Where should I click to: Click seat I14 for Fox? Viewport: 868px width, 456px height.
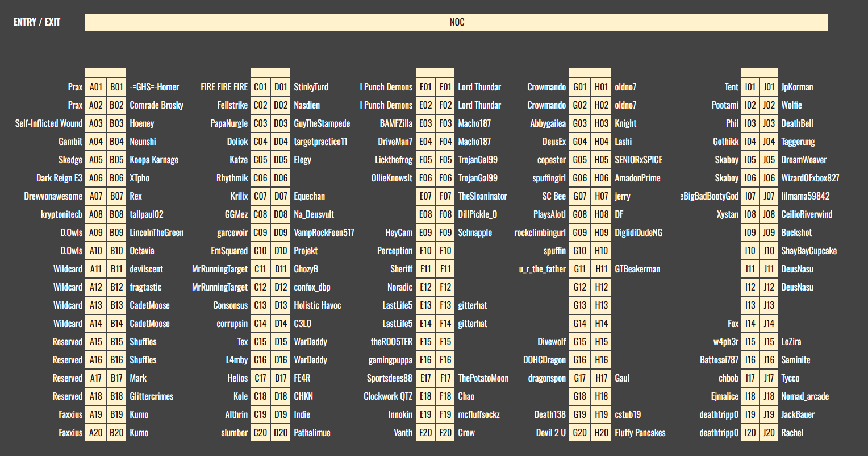click(750, 324)
